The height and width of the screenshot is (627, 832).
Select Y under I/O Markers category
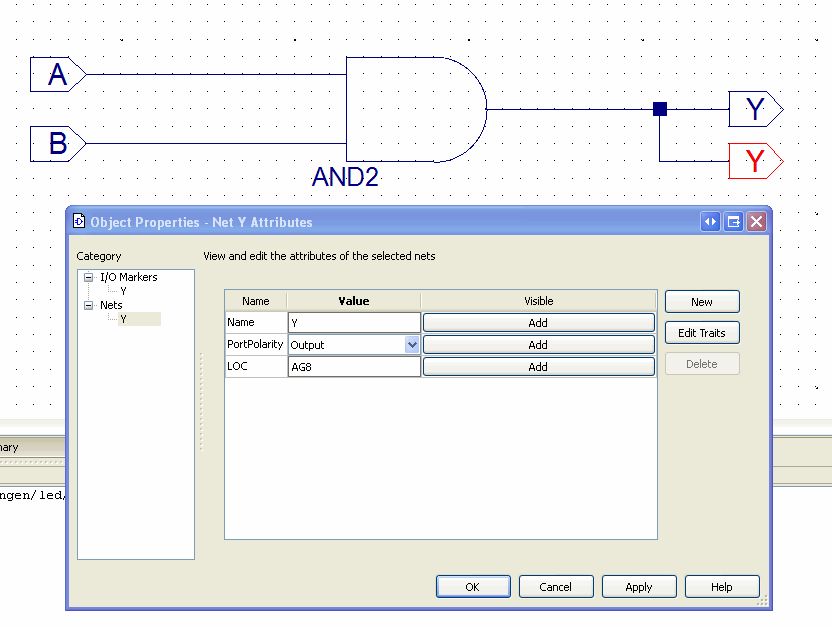click(x=123, y=291)
